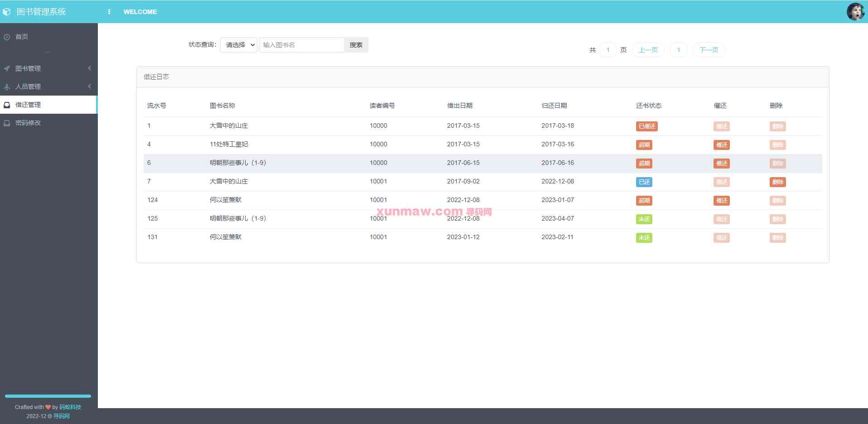Viewport: 868px width, 424px height.
Task: Click the cube logo icon in header
Action: tap(6, 12)
